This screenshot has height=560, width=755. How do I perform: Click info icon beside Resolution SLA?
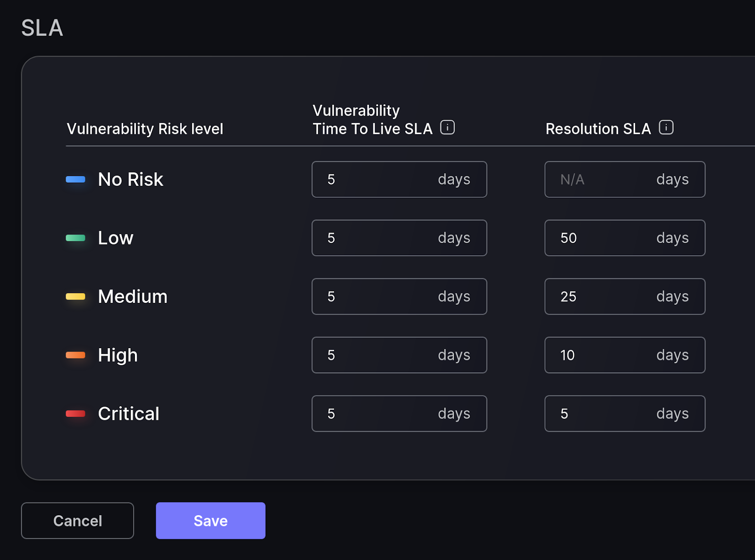click(x=666, y=127)
